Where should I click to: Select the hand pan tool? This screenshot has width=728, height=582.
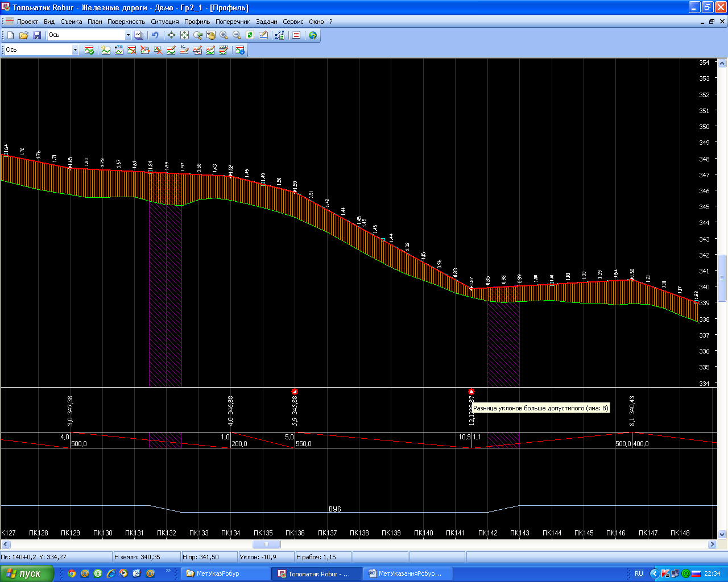210,35
